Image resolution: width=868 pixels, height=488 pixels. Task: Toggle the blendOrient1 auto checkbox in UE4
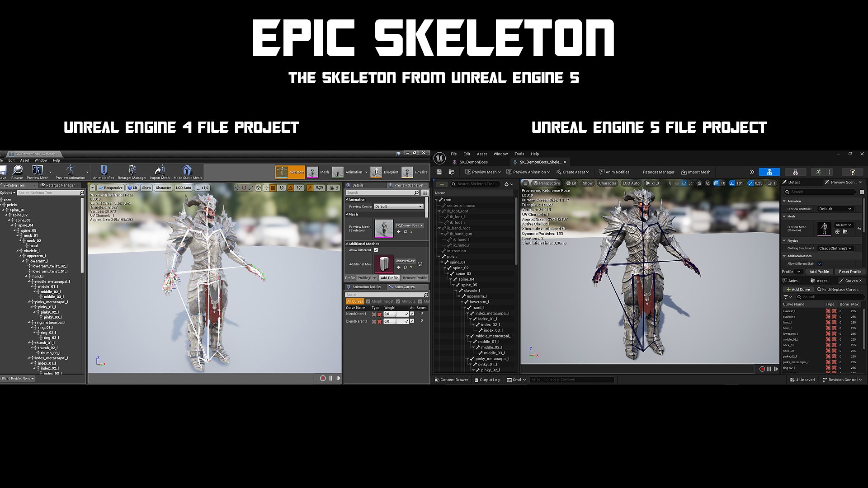412,314
